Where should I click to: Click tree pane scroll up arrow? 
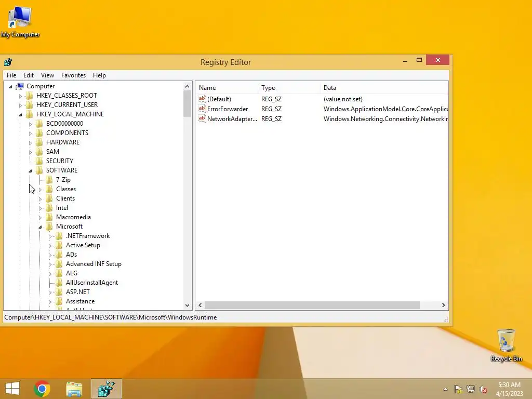click(187, 87)
